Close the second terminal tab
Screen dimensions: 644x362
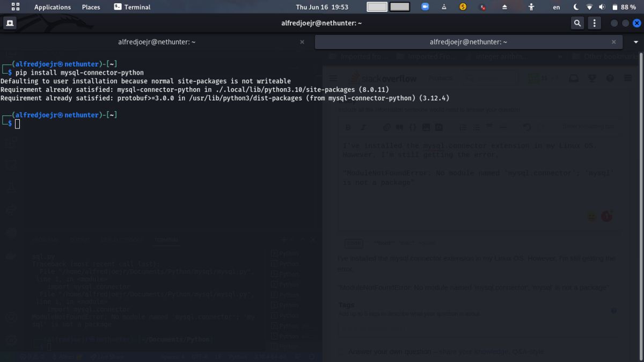click(614, 42)
